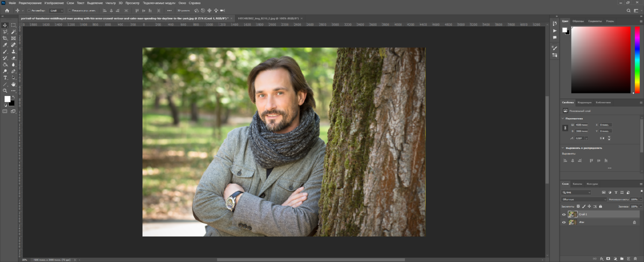Select the Eraser tool
Screen dimensions: 644x262
[x=13, y=58]
